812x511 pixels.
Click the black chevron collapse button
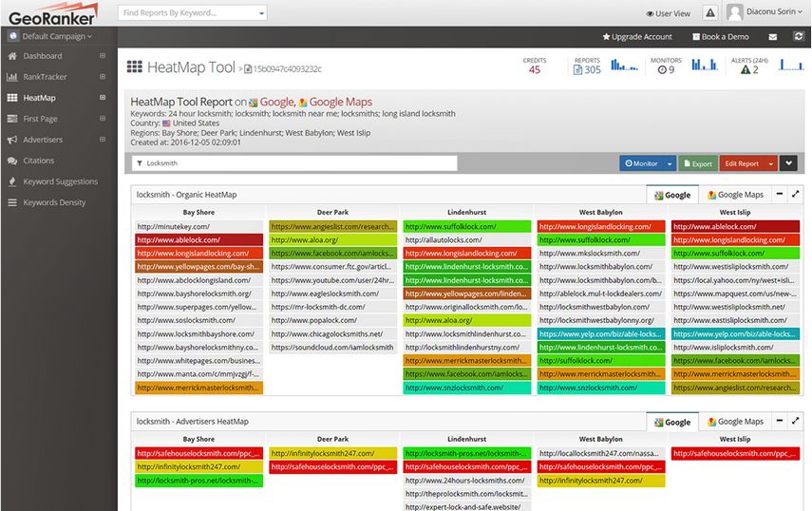pos(788,163)
